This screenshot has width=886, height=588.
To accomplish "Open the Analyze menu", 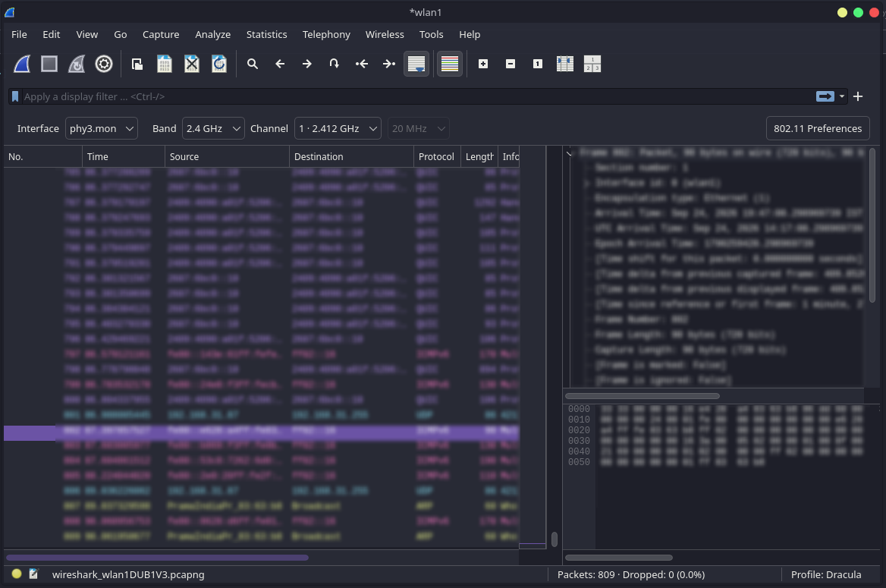I will (x=213, y=34).
